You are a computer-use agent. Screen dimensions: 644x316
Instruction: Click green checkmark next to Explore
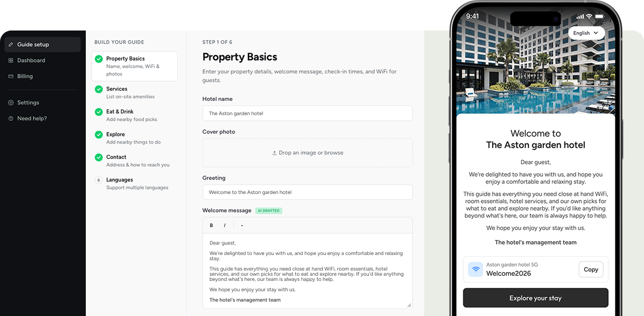click(98, 134)
